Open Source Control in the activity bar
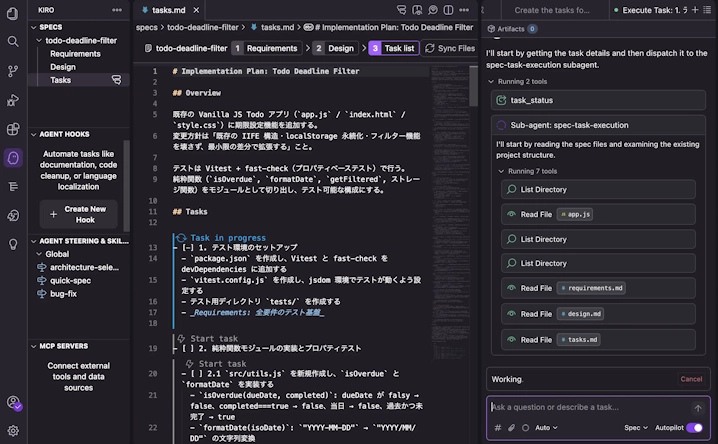The height and width of the screenshot is (444, 718). click(x=13, y=71)
